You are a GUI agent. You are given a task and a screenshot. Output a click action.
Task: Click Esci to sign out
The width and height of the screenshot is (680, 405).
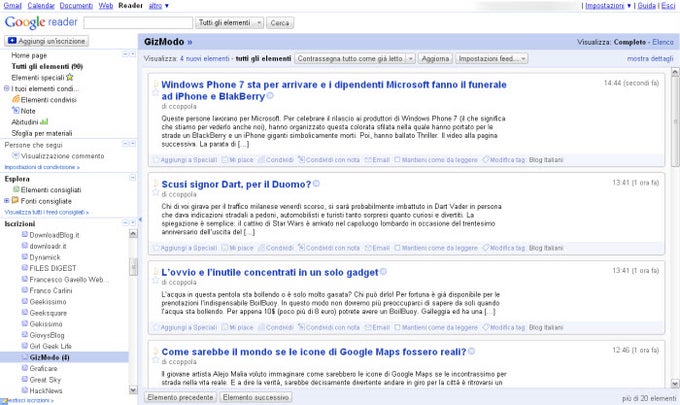668,6
